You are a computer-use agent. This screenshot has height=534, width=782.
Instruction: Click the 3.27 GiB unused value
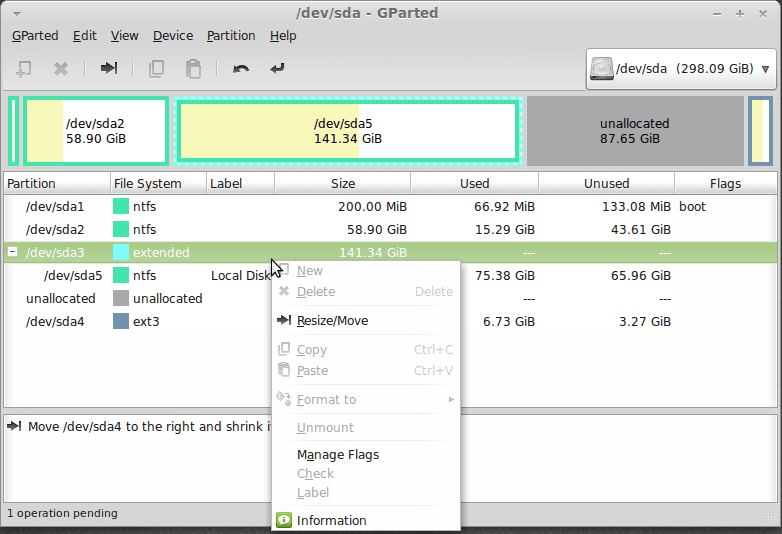tap(645, 321)
